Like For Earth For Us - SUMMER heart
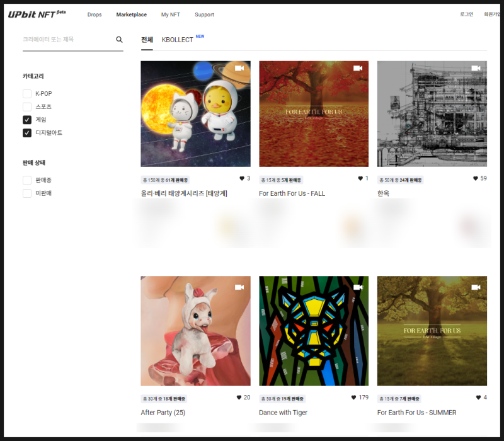The height and width of the screenshot is (441, 504). pos(478,398)
